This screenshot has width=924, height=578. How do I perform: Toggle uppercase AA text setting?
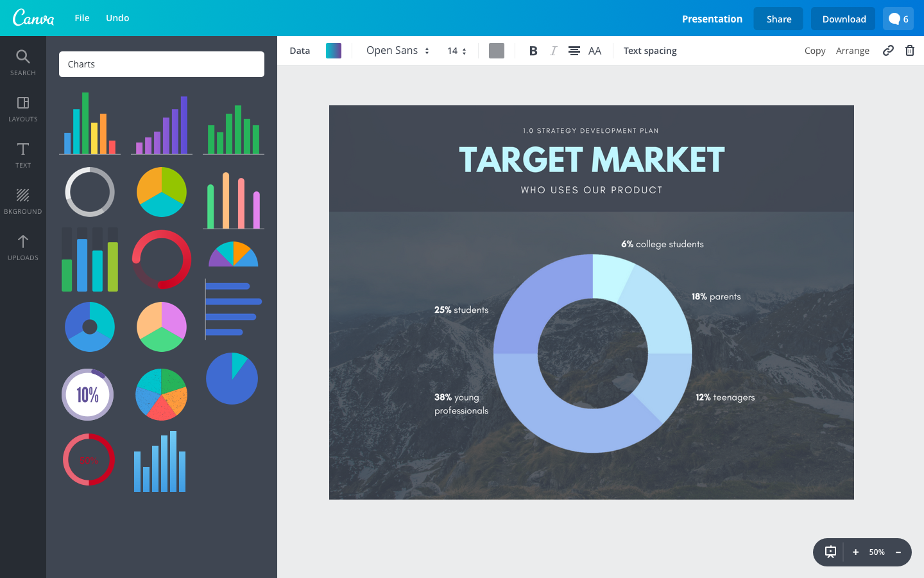(x=595, y=51)
